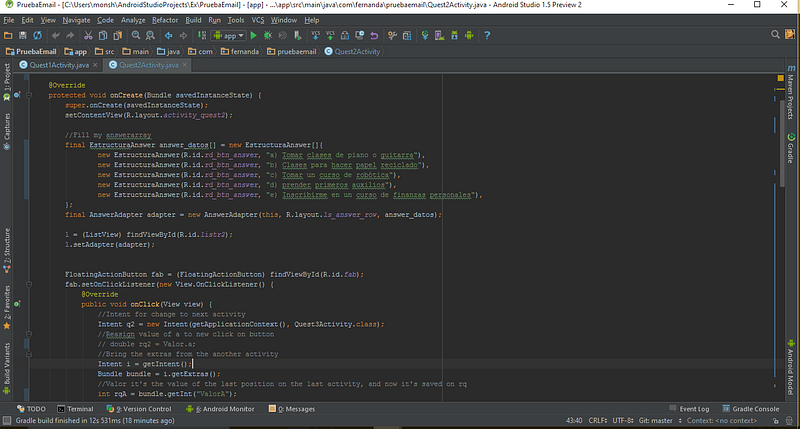Viewport: 800px width, 429px height.
Task: Open the Tools menu
Action: tap(235, 20)
